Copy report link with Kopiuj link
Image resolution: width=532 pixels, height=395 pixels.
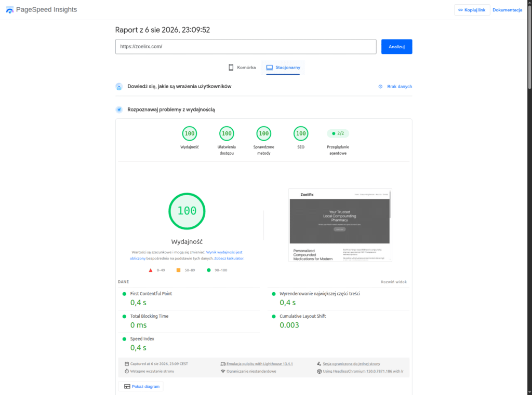tap(472, 10)
